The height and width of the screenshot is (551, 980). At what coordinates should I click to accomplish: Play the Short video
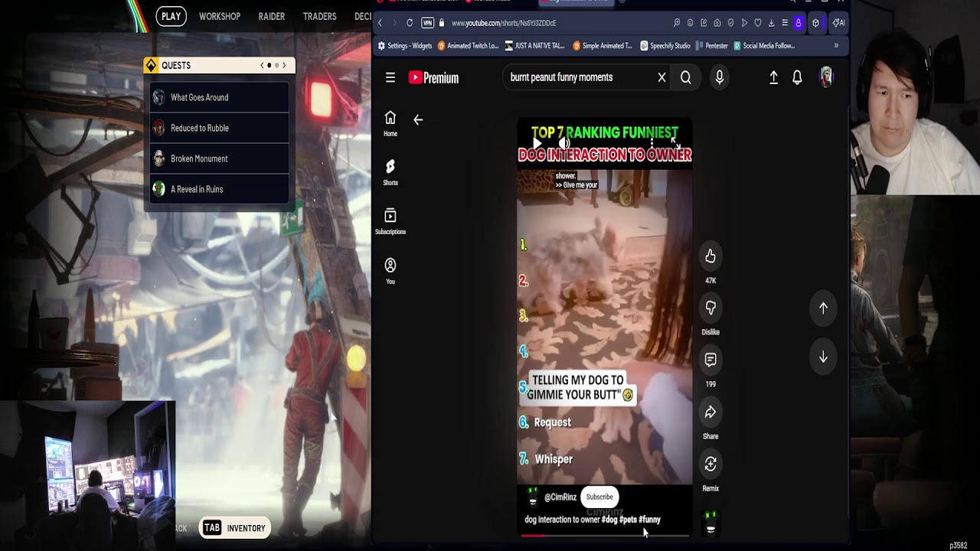pyautogui.click(x=537, y=143)
